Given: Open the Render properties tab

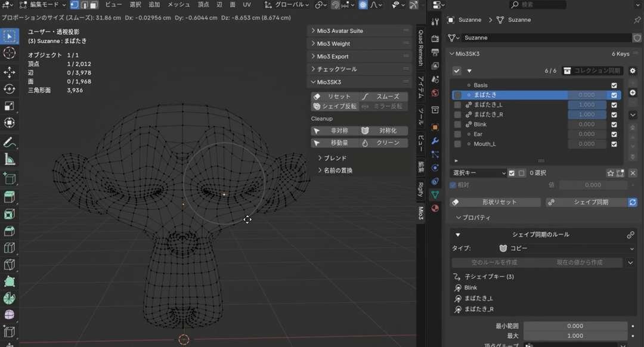Looking at the screenshot, I should coord(435,38).
